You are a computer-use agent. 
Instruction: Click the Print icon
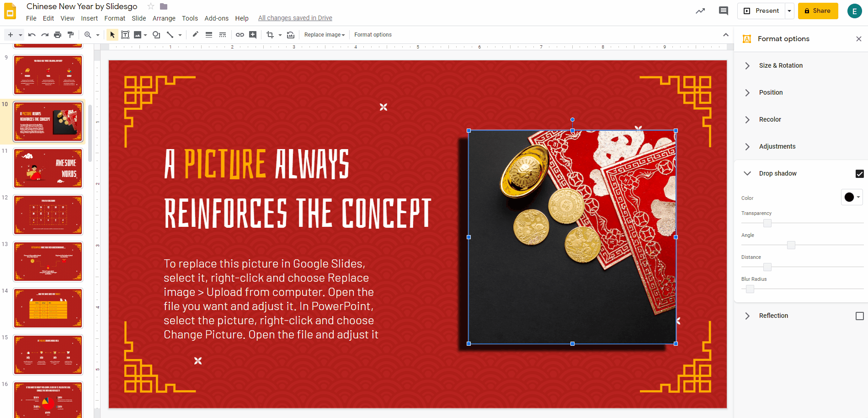pyautogui.click(x=58, y=35)
